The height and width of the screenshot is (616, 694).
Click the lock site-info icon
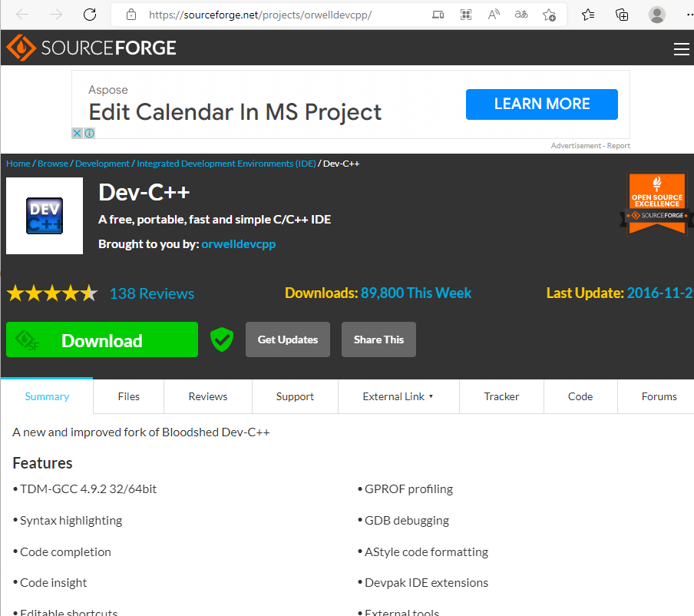pyautogui.click(x=131, y=15)
